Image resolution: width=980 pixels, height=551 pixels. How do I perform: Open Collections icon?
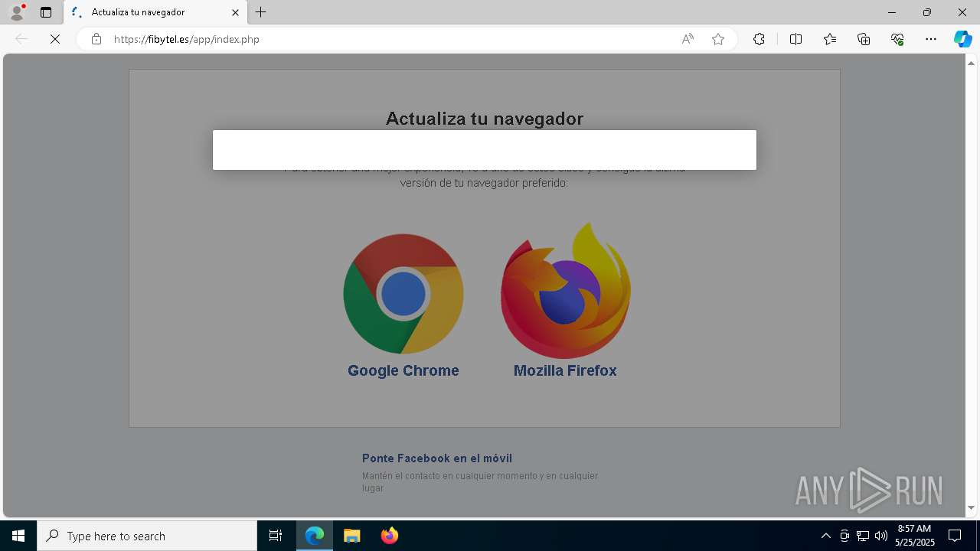[x=864, y=39]
